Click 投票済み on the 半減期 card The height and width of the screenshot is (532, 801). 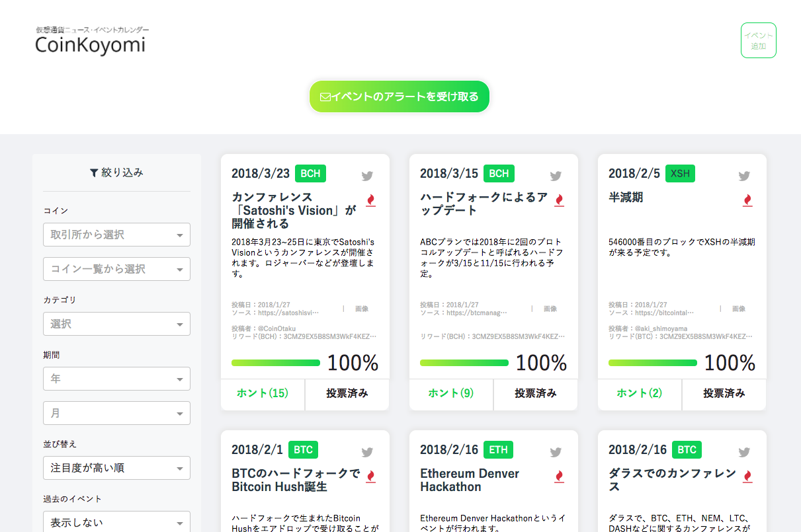coord(724,393)
